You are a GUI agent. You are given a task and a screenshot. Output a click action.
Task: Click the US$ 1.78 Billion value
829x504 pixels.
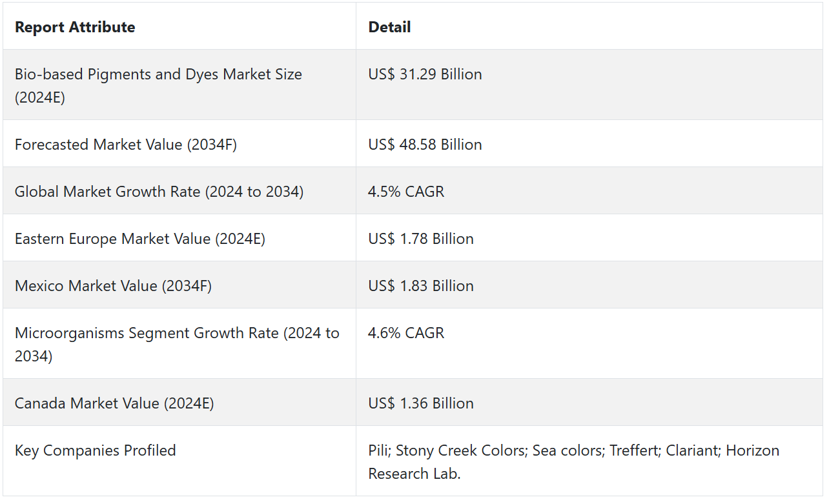point(421,239)
